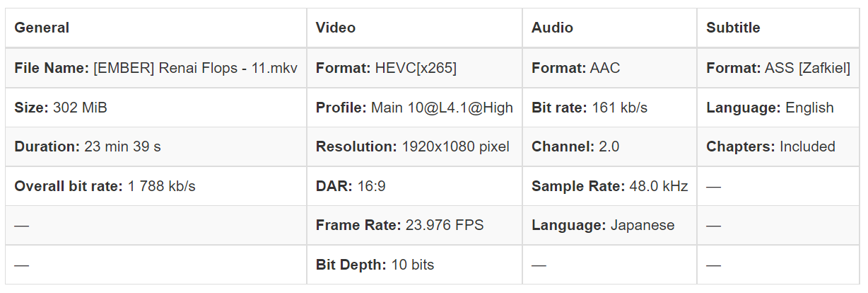The image size is (868, 293).
Task: Select the Overall bit rate cell
Action: pyautogui.click(x=105, y=187)
